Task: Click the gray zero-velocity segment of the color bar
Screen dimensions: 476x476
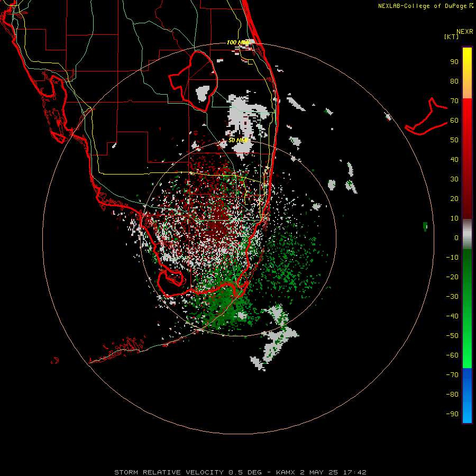Action: (467, 234)
